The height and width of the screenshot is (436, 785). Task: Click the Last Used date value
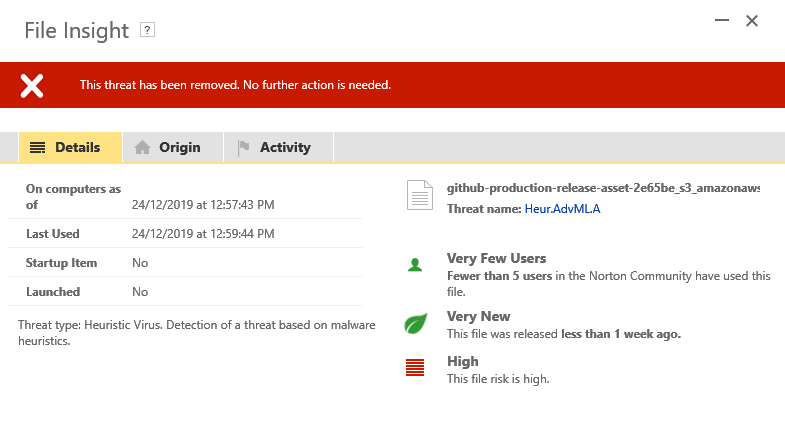tap(203, 234)
